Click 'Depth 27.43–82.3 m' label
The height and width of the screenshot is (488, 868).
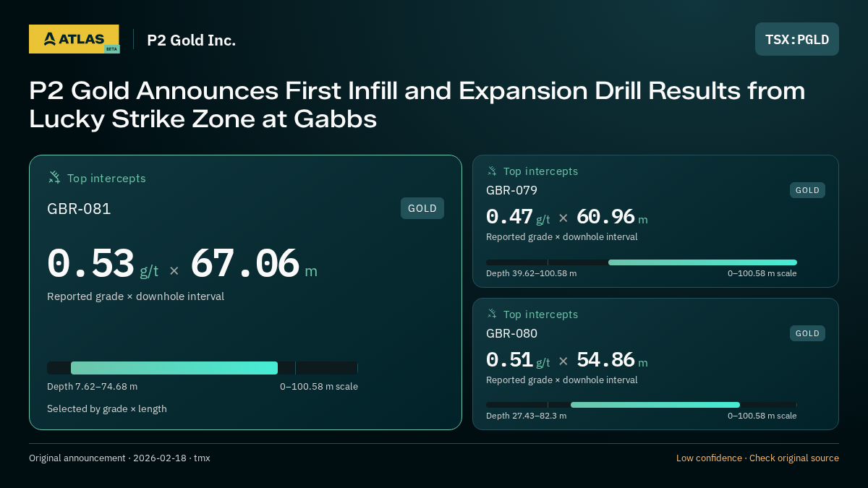pos(526,416)
